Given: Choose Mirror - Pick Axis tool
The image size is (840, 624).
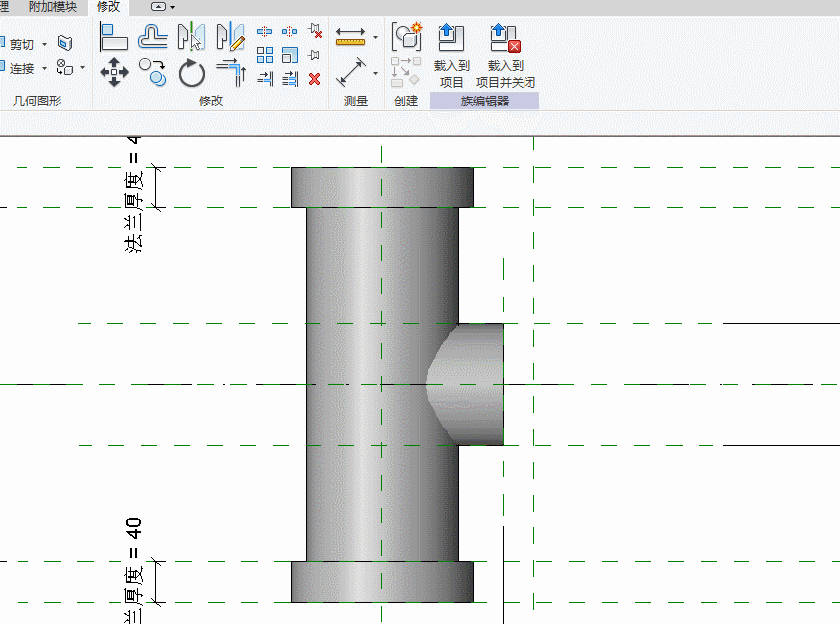Looking at the screenshot, I should click(x=191, y=38).
